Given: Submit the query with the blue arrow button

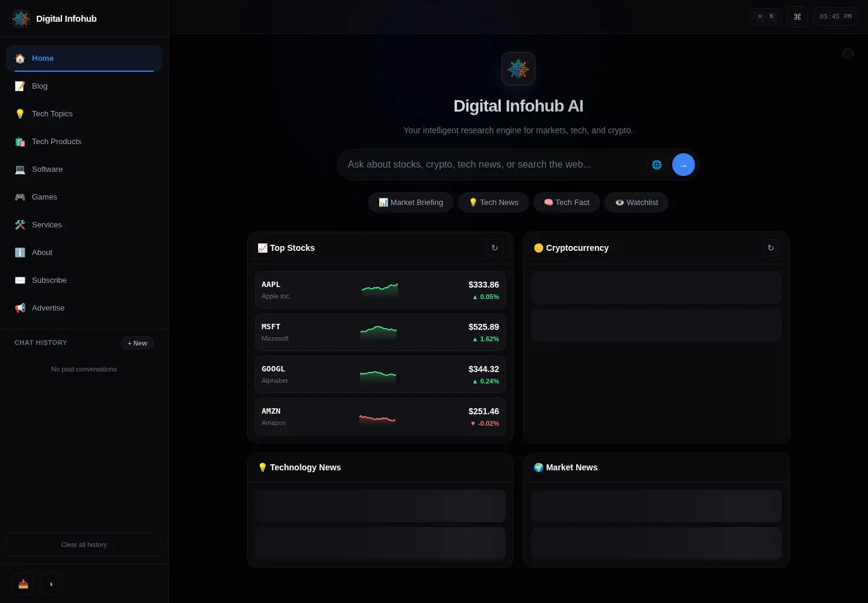Looking at the screenshot, I should [x=684, y=165].
